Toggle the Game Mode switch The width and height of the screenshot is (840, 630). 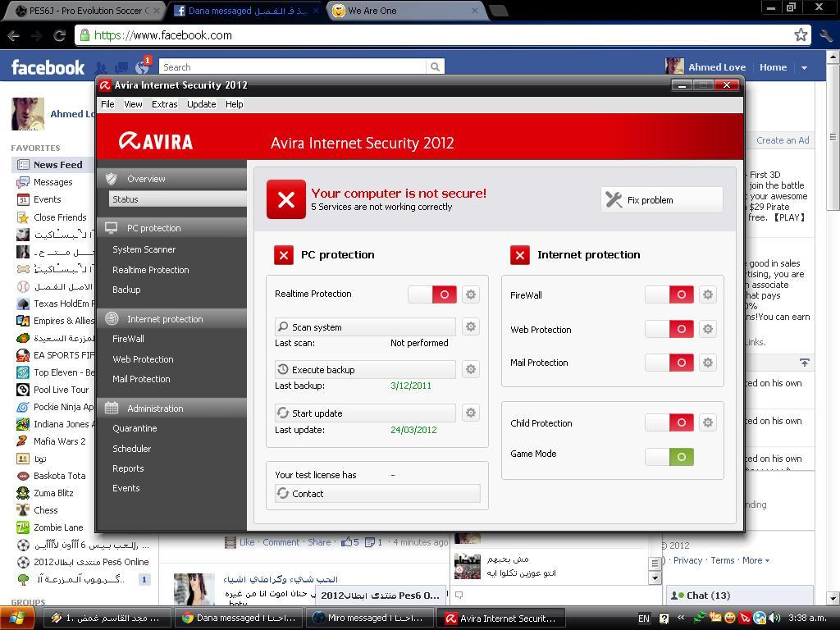pyautogui.click(x=669, y=457)
